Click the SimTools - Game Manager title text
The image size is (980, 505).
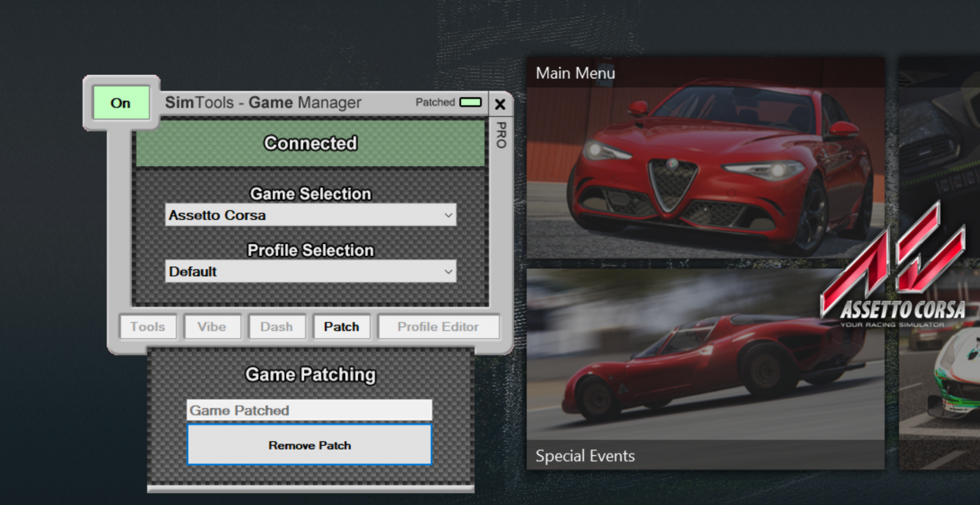(263, 102)
